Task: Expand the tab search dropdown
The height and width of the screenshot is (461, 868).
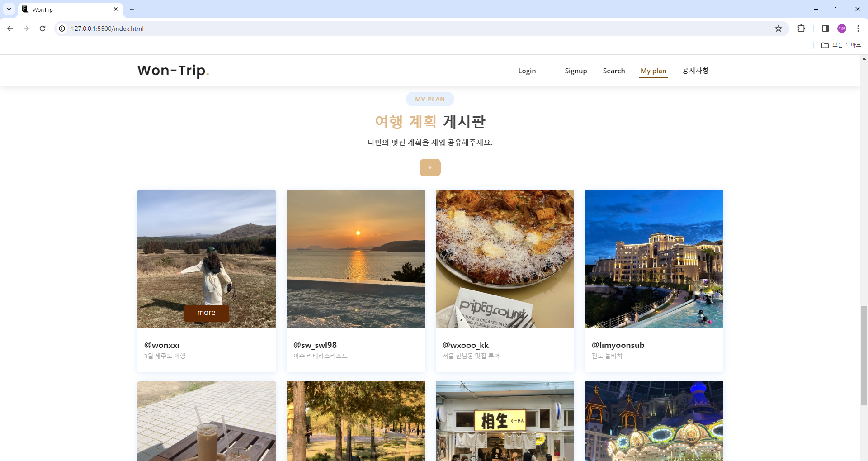Action: tap(9, 9)
